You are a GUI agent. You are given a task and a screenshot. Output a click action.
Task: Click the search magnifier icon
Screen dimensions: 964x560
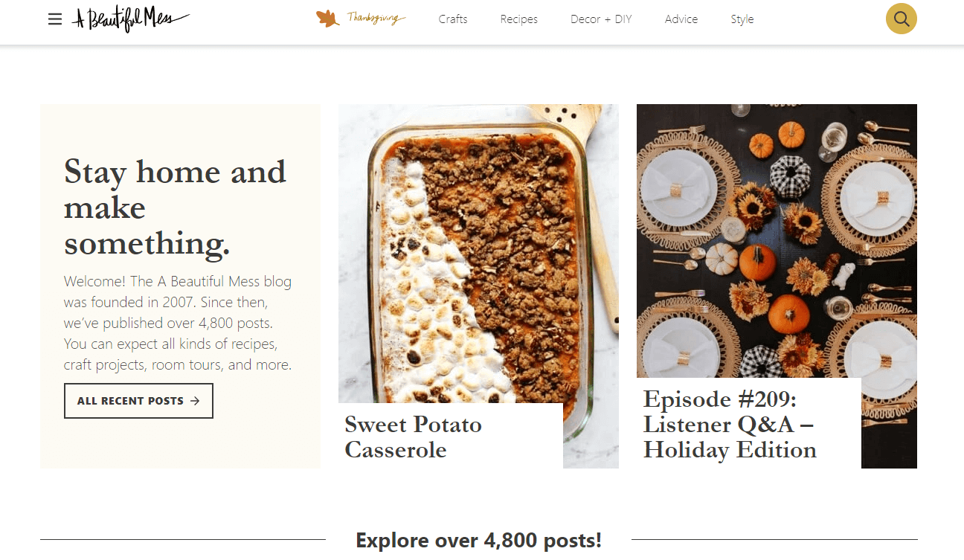901,19
